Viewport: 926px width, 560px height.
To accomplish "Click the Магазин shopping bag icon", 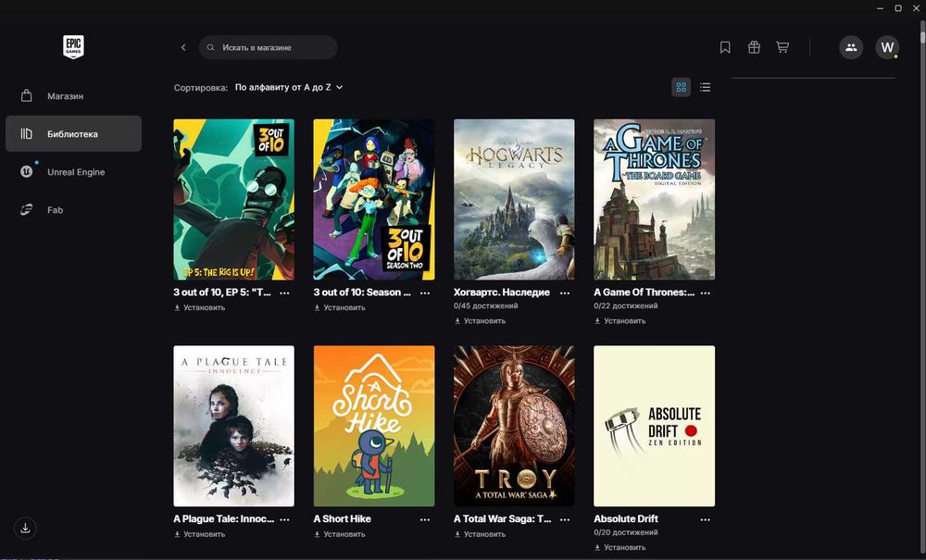I will tap(27, 95).
